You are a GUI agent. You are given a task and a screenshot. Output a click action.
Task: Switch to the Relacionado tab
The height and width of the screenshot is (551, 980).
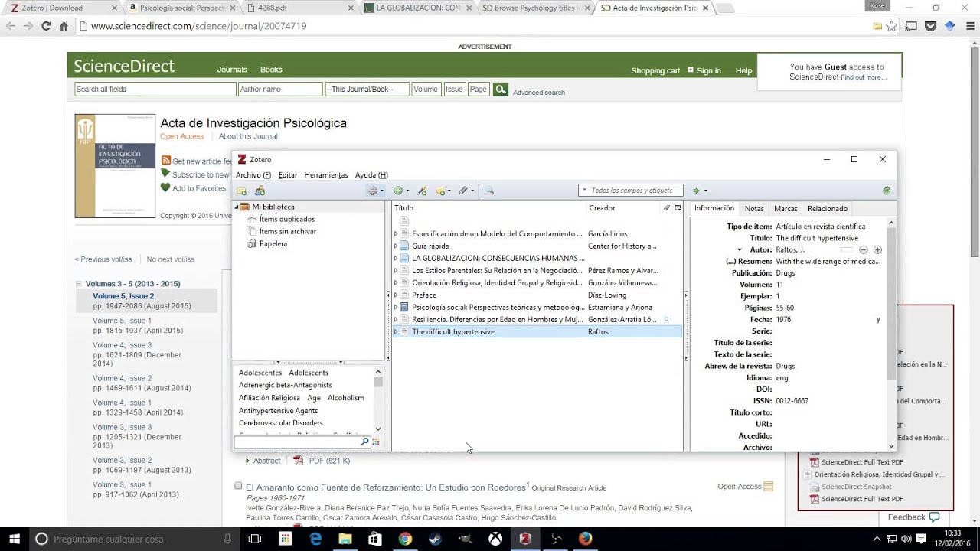coord(828,208)
